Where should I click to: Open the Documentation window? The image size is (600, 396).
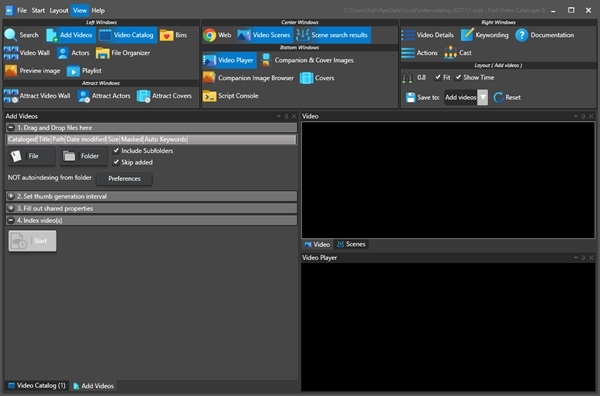tap(545, 35)
